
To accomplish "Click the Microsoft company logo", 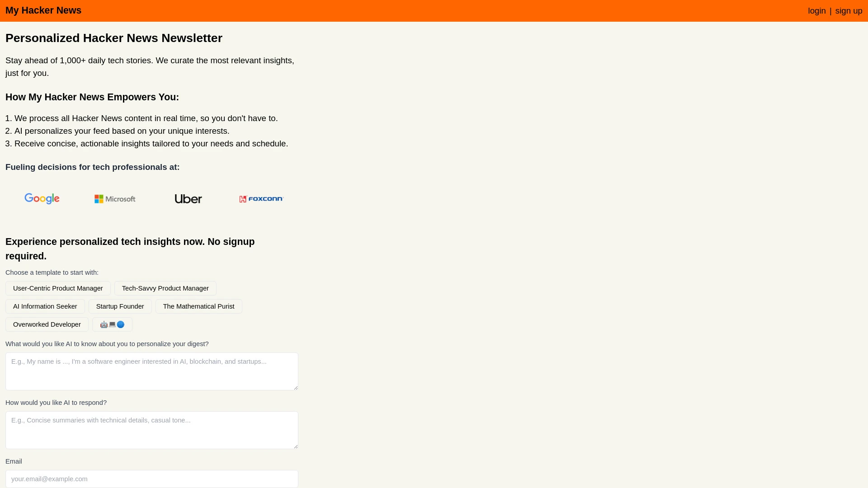I will tap(115, 198).
